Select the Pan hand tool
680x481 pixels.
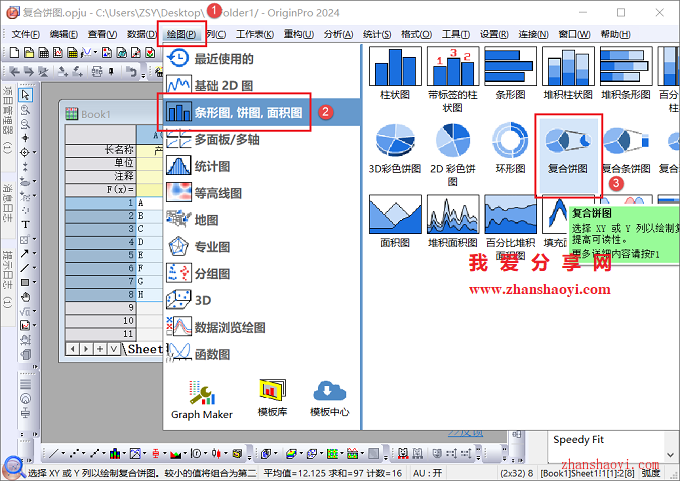point(26,297)
